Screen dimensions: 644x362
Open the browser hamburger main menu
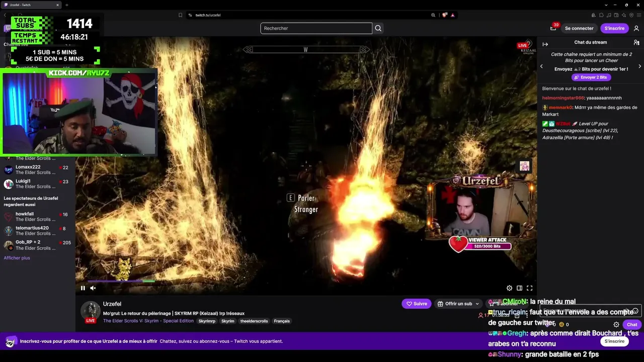click(x=639, y=15)
